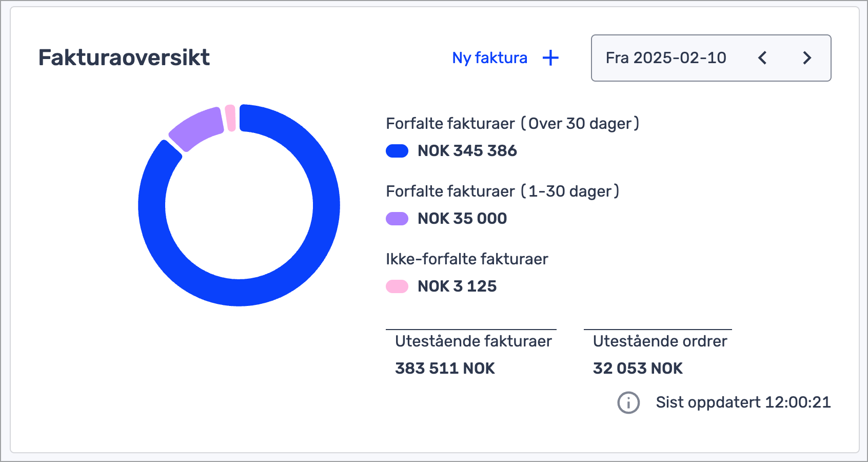This screenshot has width=868, height=462.
Task: Click the purple legend swatch for 1-30 dager
Action: [x=397, y=219]
